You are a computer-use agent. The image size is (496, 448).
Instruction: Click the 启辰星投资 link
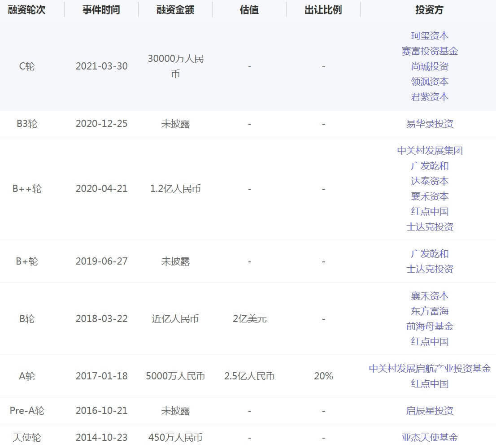pos(430,411)
